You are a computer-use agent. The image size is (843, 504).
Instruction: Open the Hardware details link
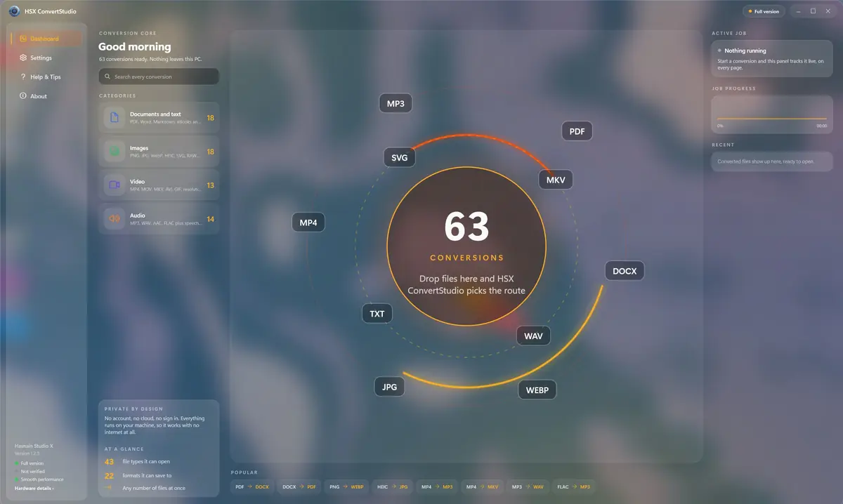point(34,488)
